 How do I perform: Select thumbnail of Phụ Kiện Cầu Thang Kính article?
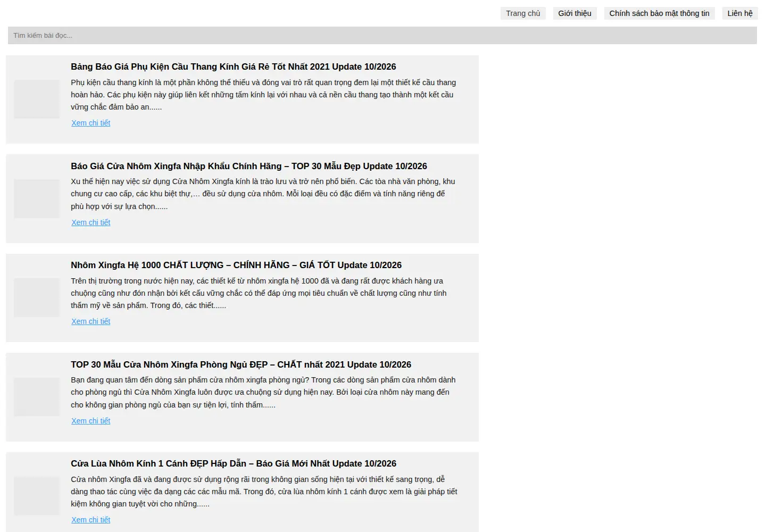click(x=37, y=99)
